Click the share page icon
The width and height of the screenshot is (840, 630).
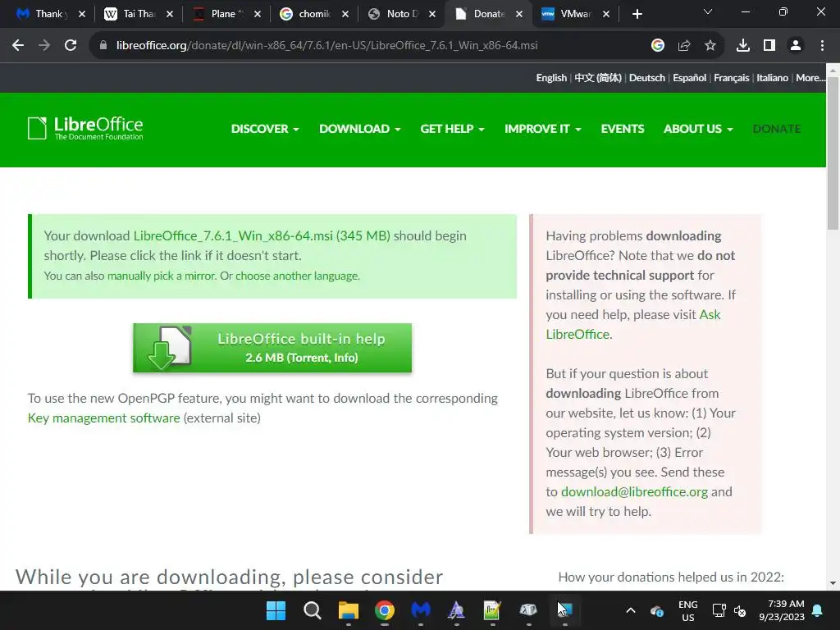tap(684, 46)
